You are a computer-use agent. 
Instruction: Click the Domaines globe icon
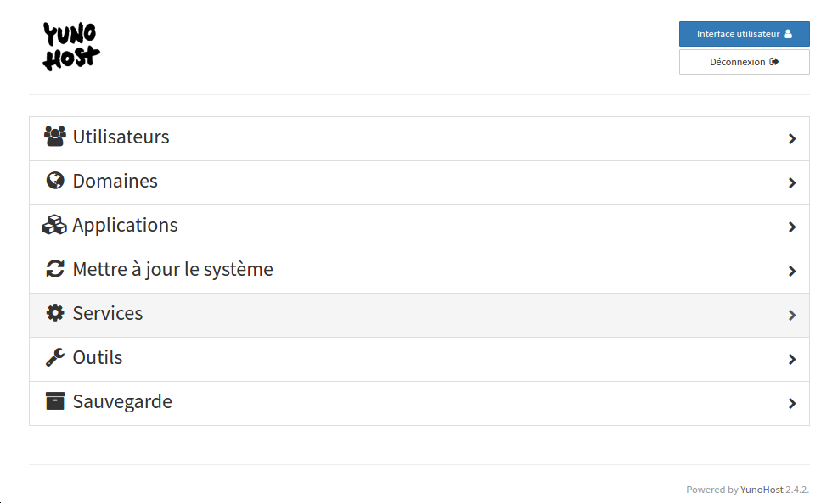pos(55,181)
